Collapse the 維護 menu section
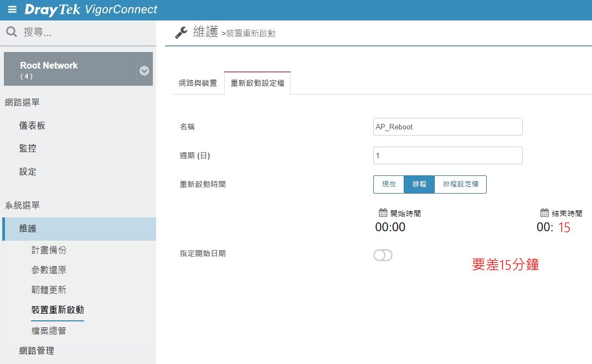The image size is (592, 364). (28, 228)
